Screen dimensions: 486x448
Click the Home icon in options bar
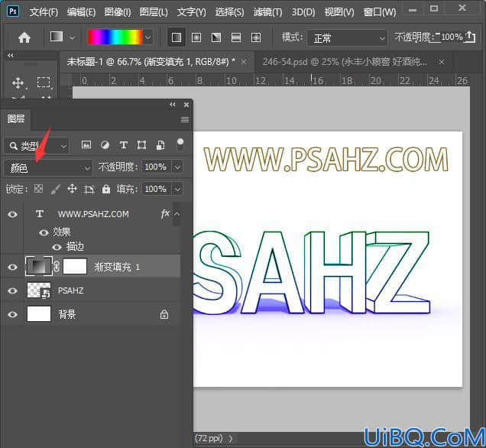point(24,37)
